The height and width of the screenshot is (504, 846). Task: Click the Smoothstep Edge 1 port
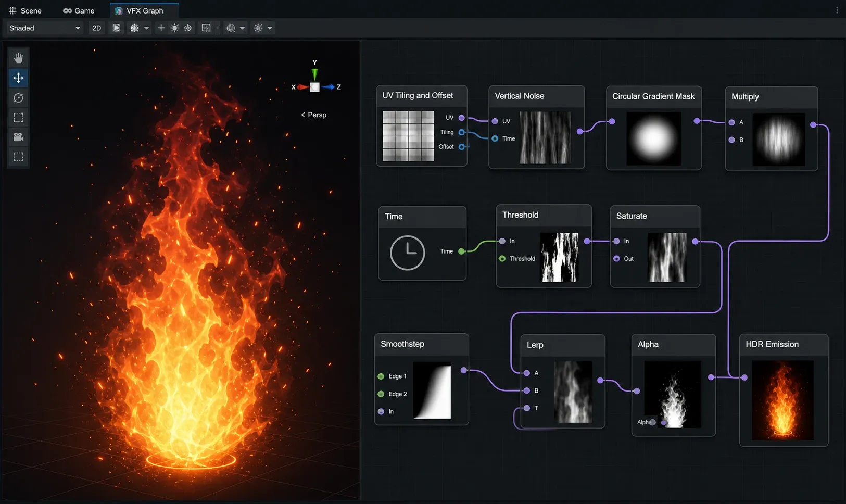(x=381, y=376)
